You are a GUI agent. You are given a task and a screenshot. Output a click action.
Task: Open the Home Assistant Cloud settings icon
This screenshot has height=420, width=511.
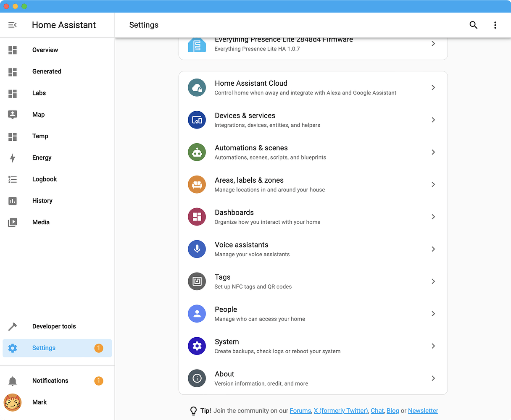coord(197,87)
